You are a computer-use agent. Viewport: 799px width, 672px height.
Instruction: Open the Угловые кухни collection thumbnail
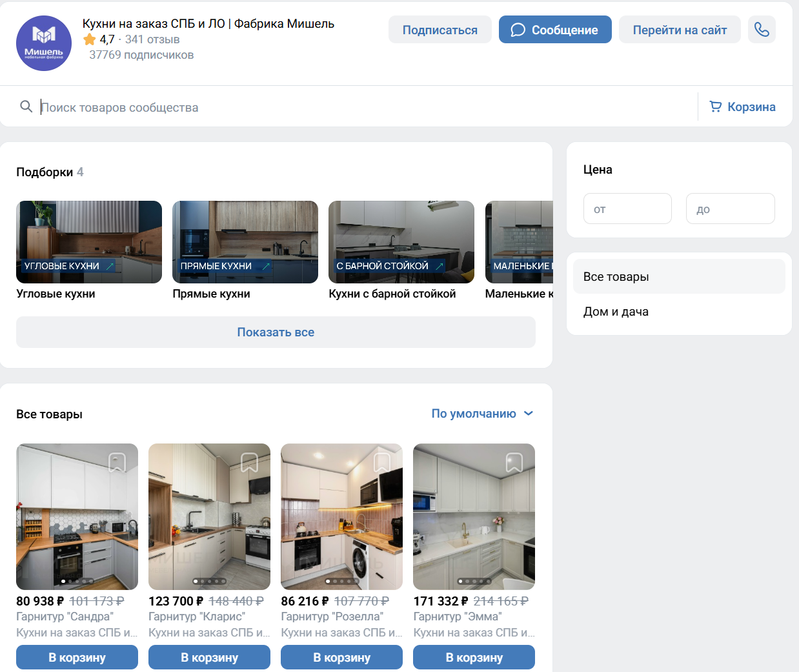click(89, 242)
